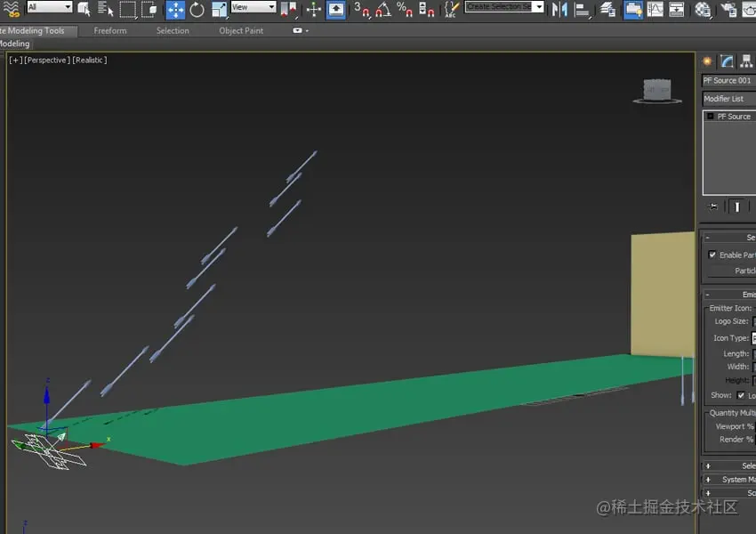Viewport: 756px width, 534px height.
Task: Click the Pin Stack icon
Action: point(713,207)
